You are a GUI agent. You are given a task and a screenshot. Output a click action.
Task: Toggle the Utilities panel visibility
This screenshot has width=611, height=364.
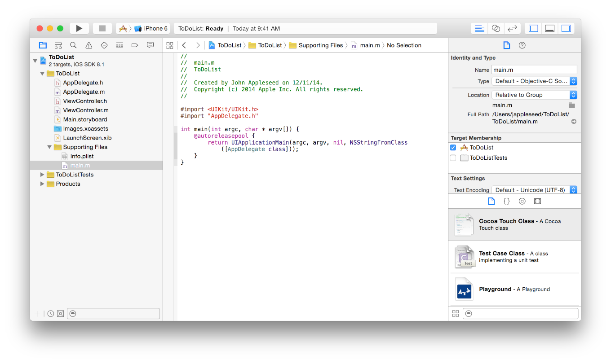click(x=566, y=28)
